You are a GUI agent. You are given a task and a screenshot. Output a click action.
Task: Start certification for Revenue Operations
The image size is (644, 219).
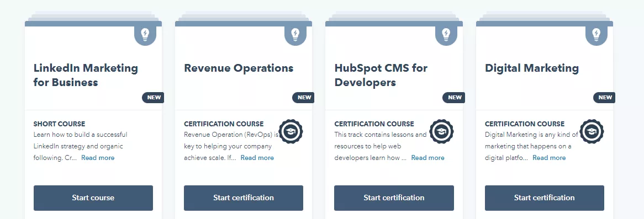pyautogui.click(x=244, y=198)
